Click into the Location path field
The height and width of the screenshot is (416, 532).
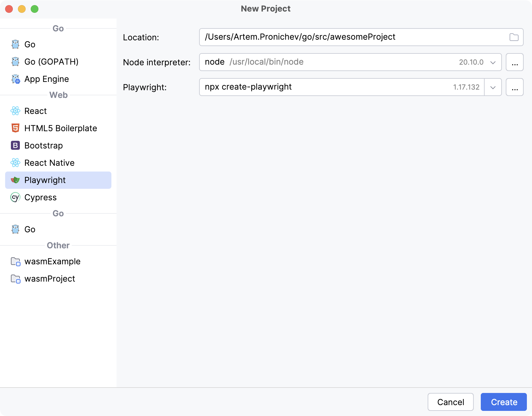[352, 37]
